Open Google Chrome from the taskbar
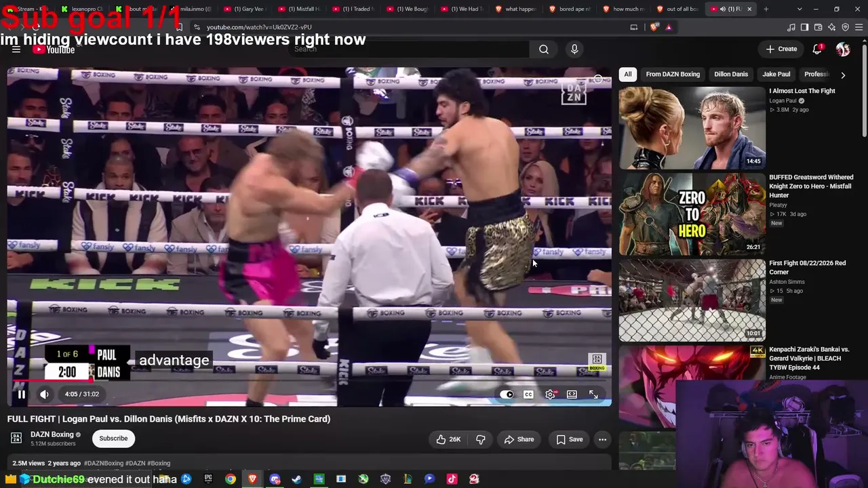This screenshot has height=488, width=868. tap(231, 479)
